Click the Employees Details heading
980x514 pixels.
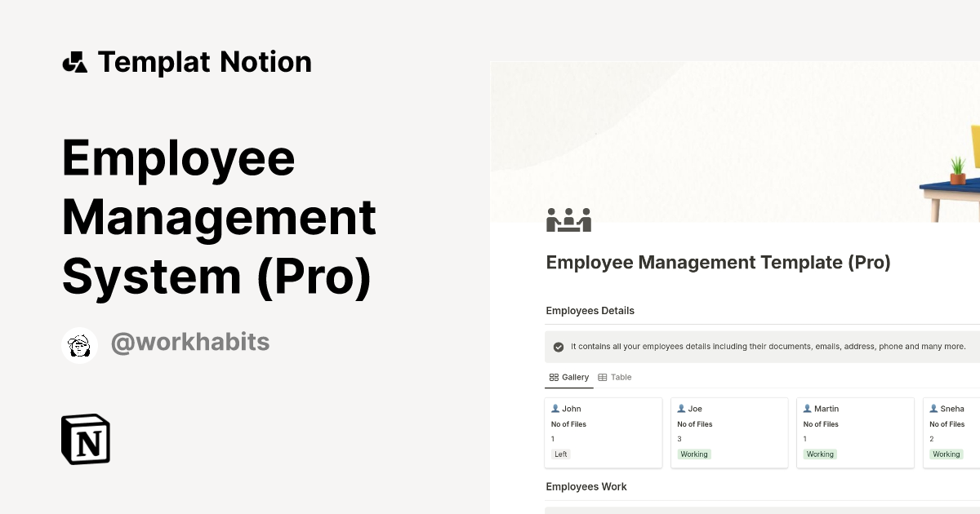pyautogui.click(x=590, y=310)
